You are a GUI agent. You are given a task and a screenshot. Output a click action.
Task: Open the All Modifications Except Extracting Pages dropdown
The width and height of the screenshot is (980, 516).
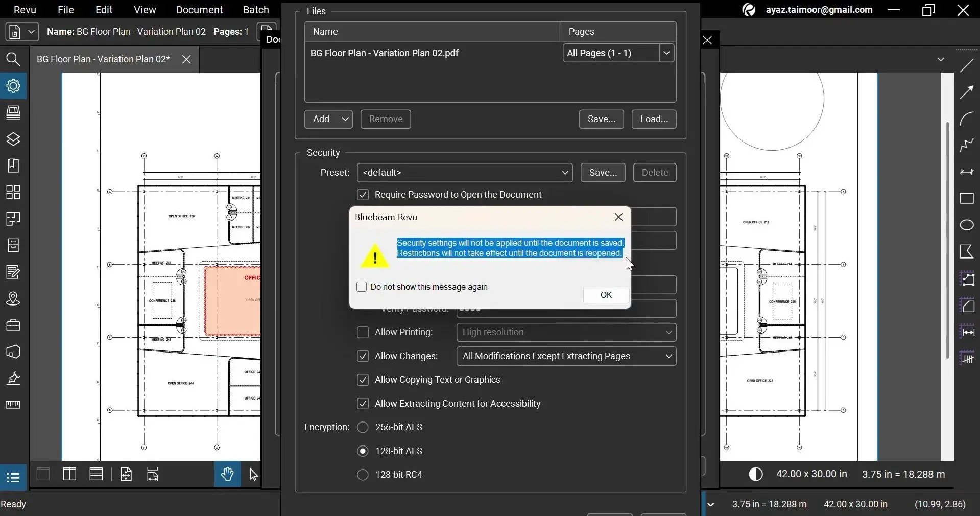click(x=566, y=356)
